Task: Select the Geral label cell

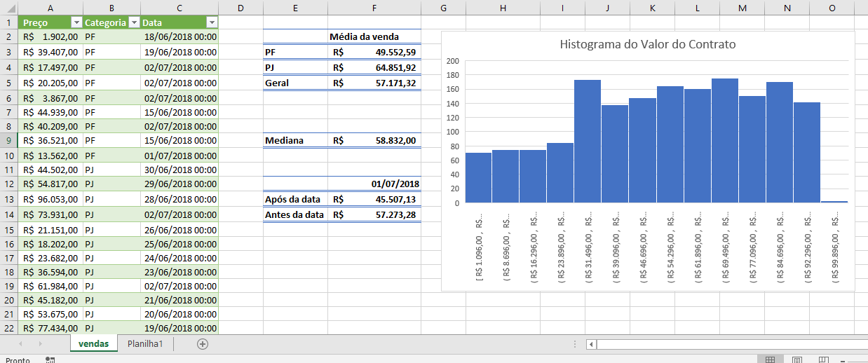Action: coord(295,83)
